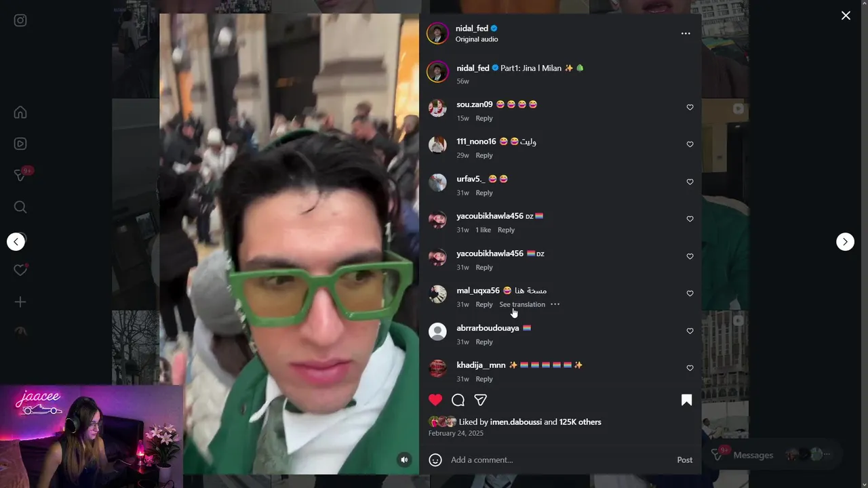Reply to urfav5._ comment

(x=484, y=192)
